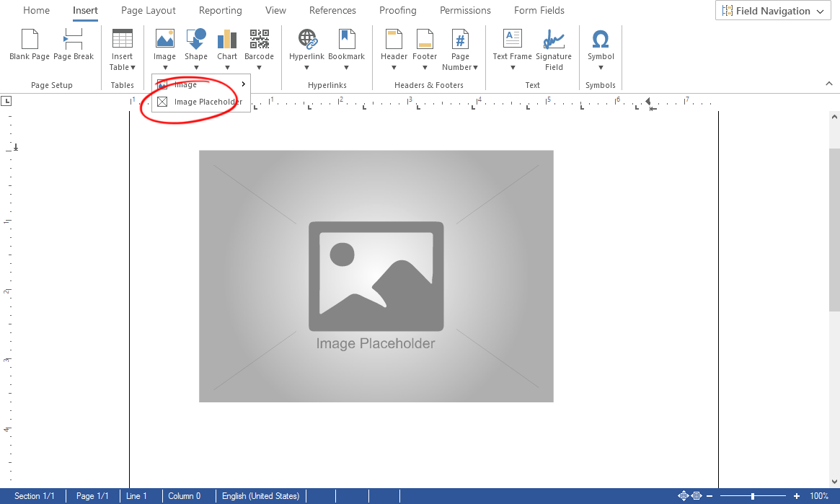Expand the Shape dropdown arrow
This screenshot has height=504, width=840.
(196, 68)
